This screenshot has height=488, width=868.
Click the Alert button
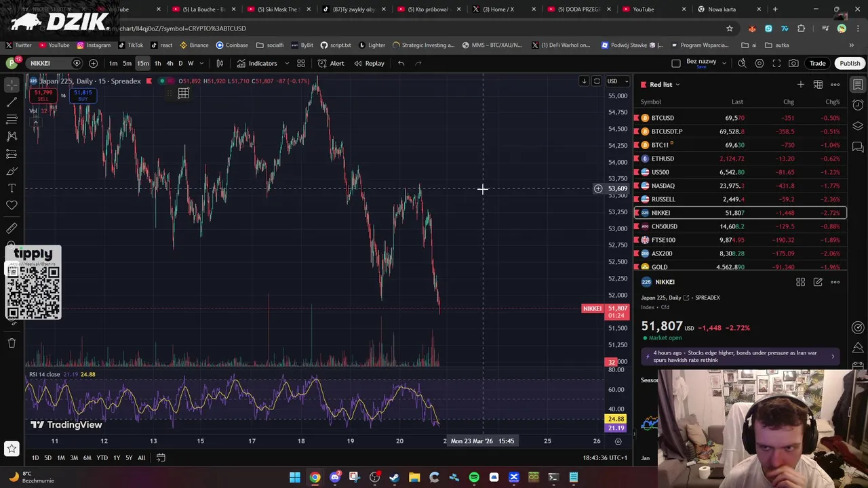point(331,63)
